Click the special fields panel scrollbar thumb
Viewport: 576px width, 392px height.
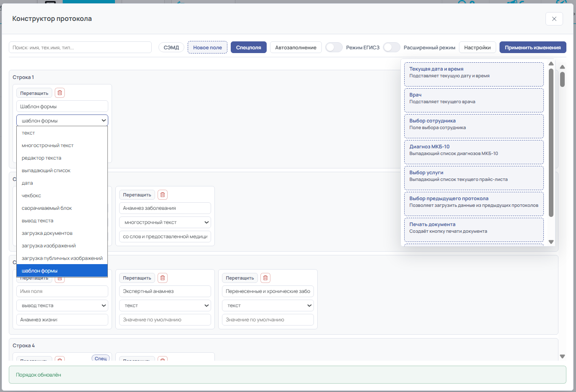(551, 142)
